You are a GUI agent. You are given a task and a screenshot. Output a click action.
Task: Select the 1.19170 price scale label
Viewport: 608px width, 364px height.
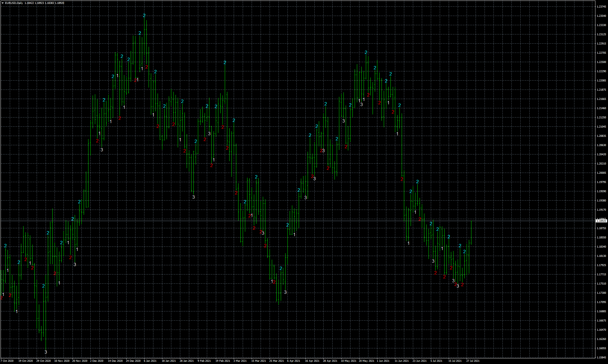click(x=601, y=210)
